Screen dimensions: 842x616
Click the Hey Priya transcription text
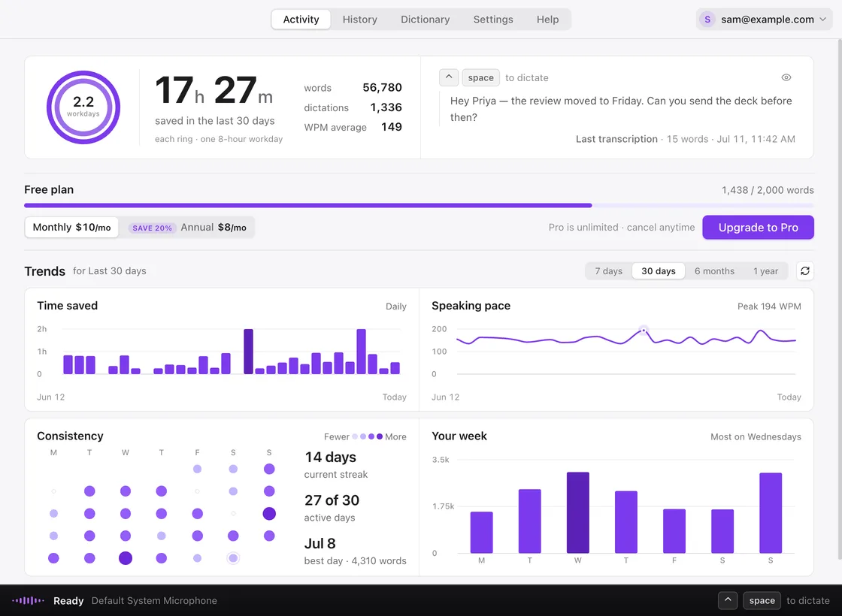tap(621, 109)
